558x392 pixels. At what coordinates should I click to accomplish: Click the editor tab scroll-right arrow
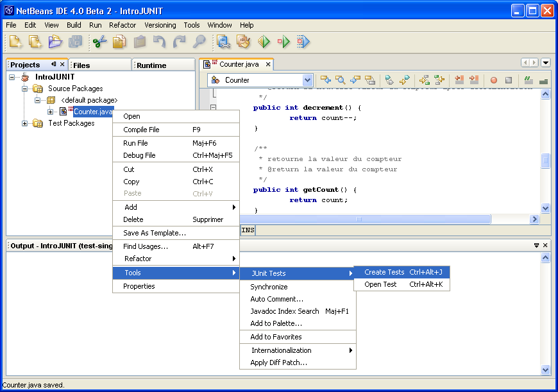[x=534, y=63]
